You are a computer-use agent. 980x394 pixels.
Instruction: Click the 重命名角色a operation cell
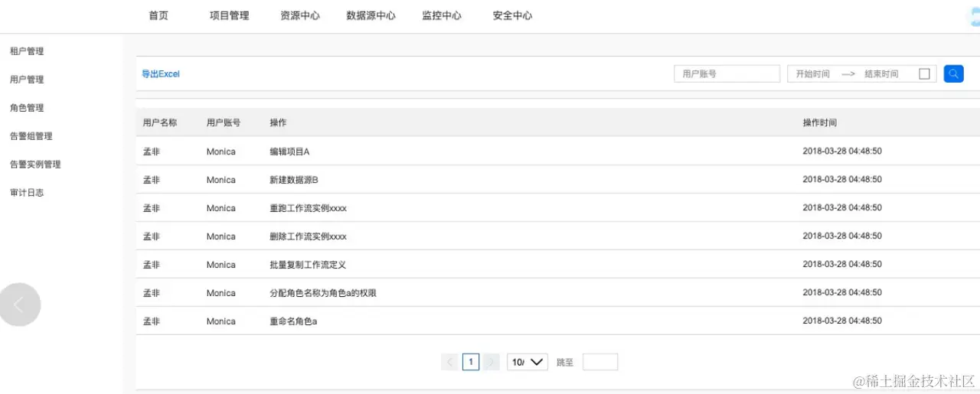click(293, 321)
